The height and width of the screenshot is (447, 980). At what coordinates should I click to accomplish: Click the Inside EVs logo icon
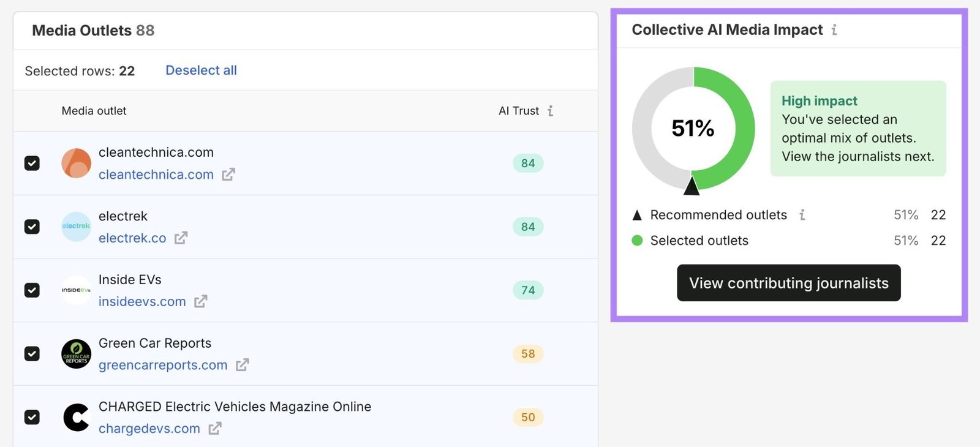point(76,290)
